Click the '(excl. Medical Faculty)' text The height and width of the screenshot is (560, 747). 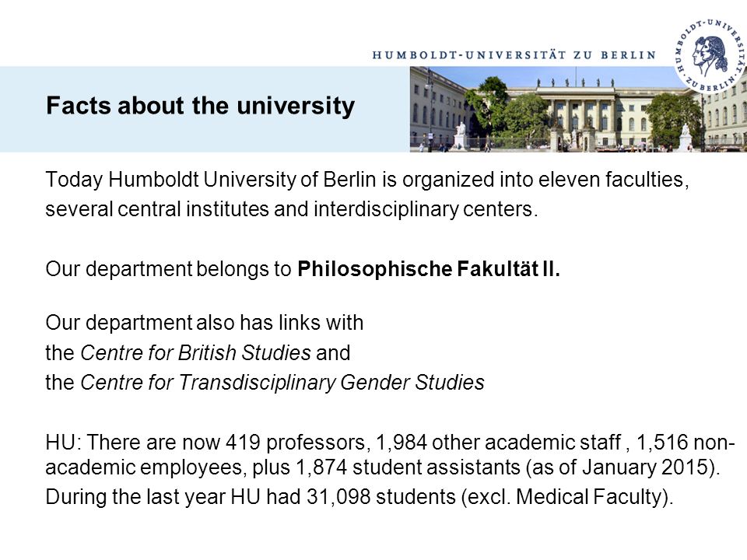567,497
